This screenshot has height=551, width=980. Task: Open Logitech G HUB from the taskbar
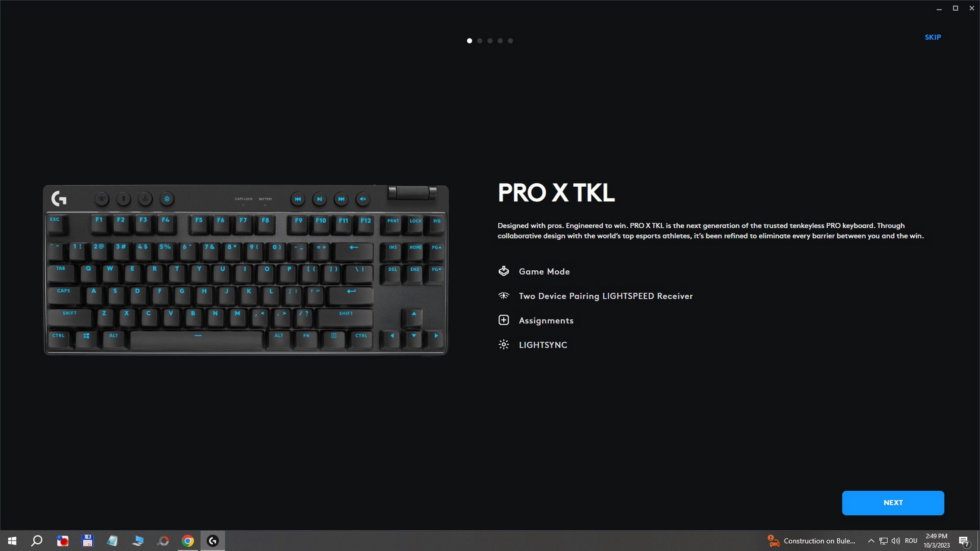click(x=213, y=541)
